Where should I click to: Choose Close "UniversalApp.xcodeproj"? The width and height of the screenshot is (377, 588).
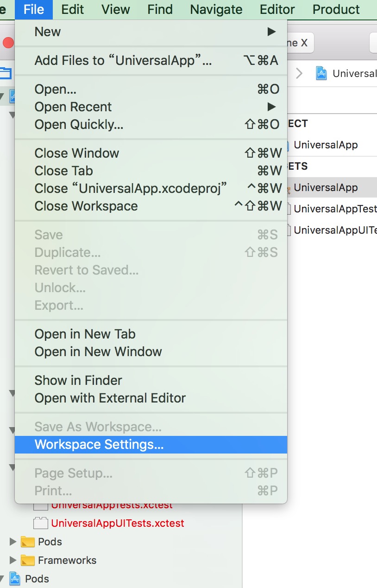(x=151, y=188)
